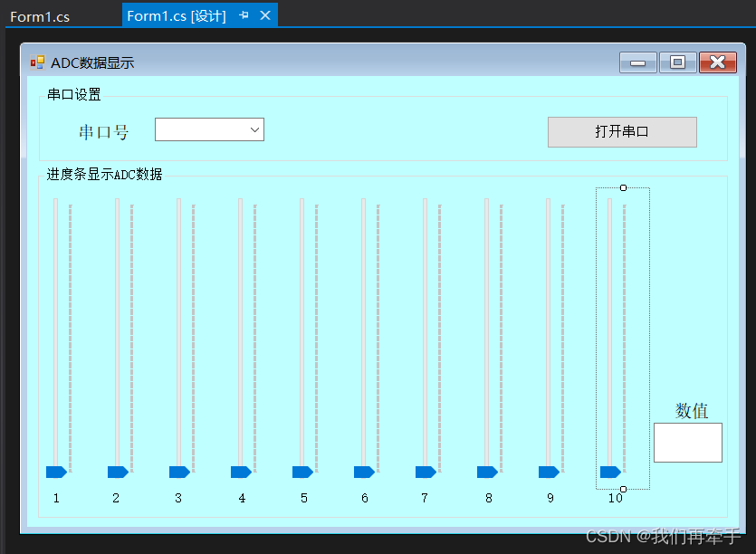Maximize the ADC数据显示 form window
The height and width of the screenshot is (554, 756).
point(678,62)
